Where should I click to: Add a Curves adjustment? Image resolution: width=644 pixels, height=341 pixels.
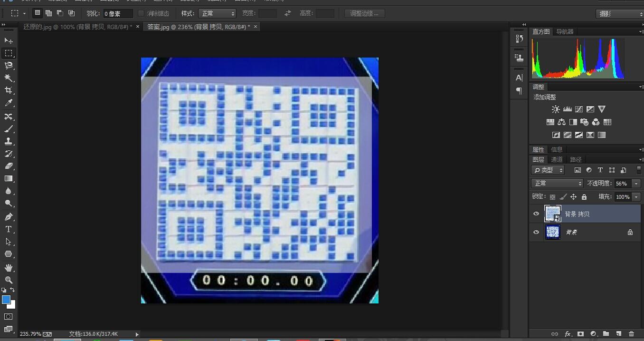click(579, 109)
